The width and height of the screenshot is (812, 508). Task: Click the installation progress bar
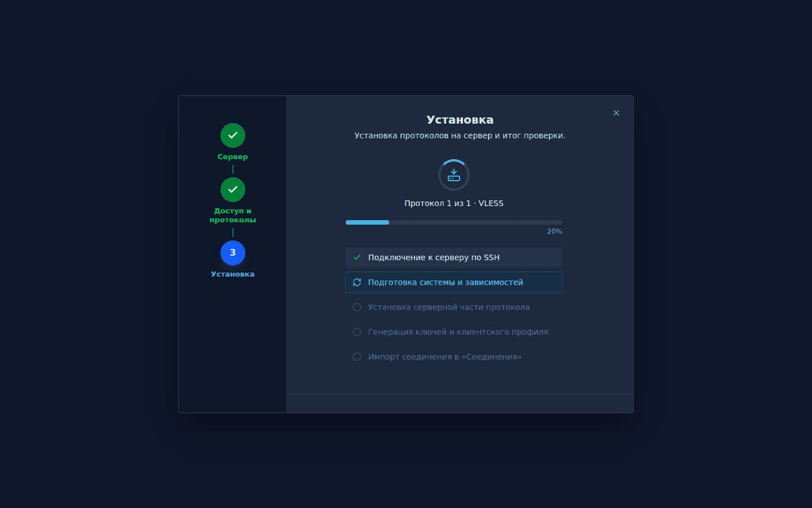[454, 222]
